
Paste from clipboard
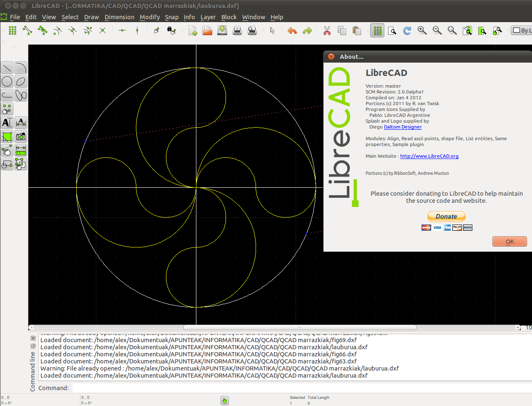[357, 30]
